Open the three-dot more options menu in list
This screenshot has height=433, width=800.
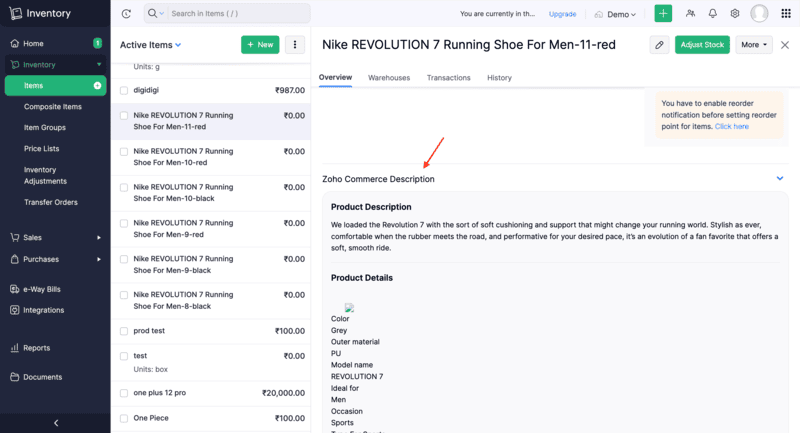[x=294, y=45]
